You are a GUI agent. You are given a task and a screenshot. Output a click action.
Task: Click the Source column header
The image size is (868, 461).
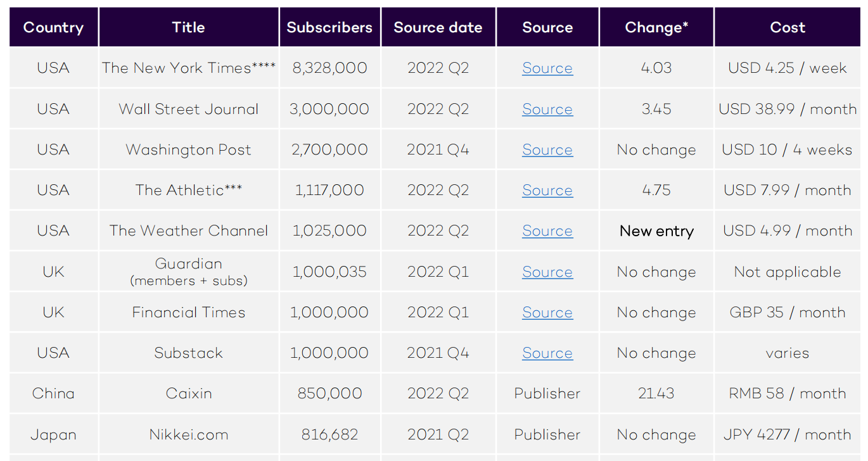547,27
